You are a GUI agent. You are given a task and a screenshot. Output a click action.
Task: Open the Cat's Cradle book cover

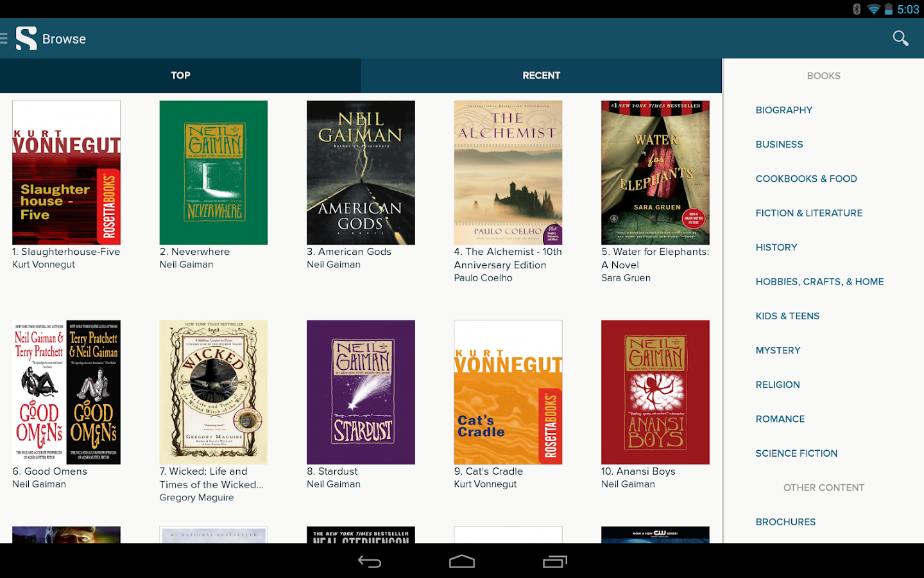click(508, 392)
